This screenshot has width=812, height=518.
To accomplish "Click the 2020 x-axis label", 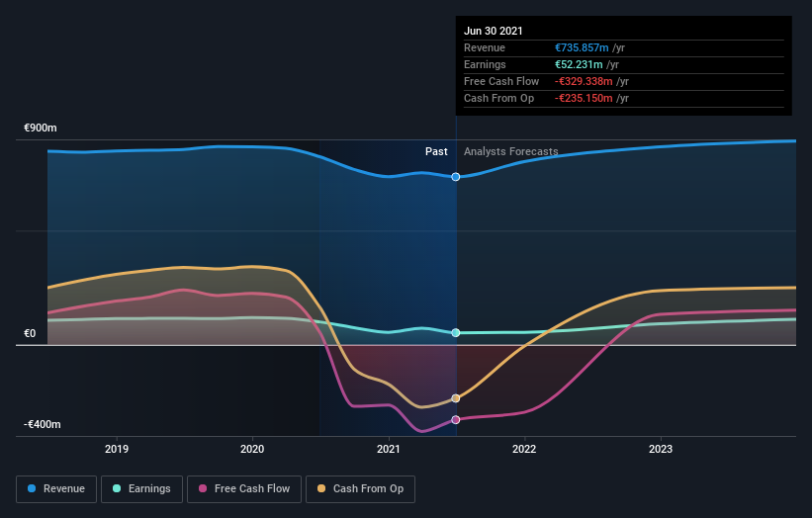I will (x=252, y=449).
